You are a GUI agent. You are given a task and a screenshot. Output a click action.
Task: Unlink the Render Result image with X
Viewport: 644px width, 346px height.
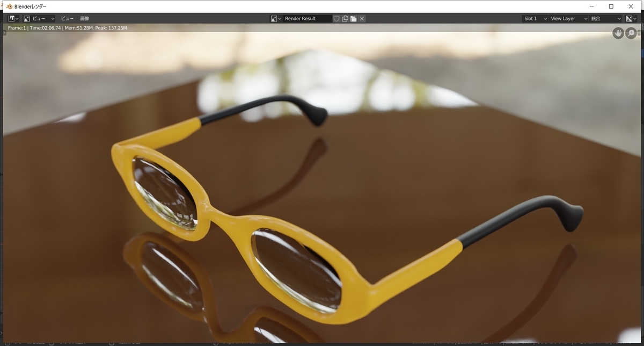pyautogui.click(x=362, y=18)
